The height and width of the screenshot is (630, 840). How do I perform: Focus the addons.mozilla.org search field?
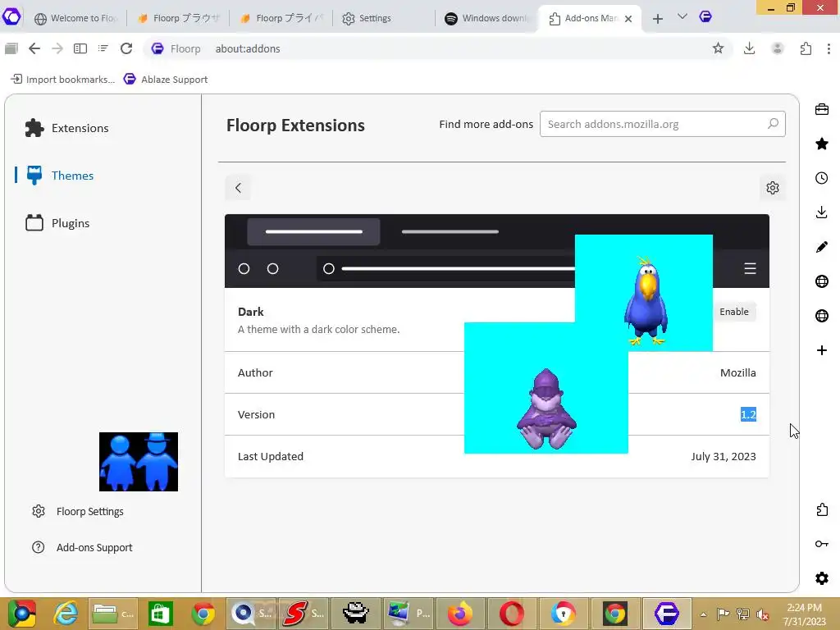point(663,125)
